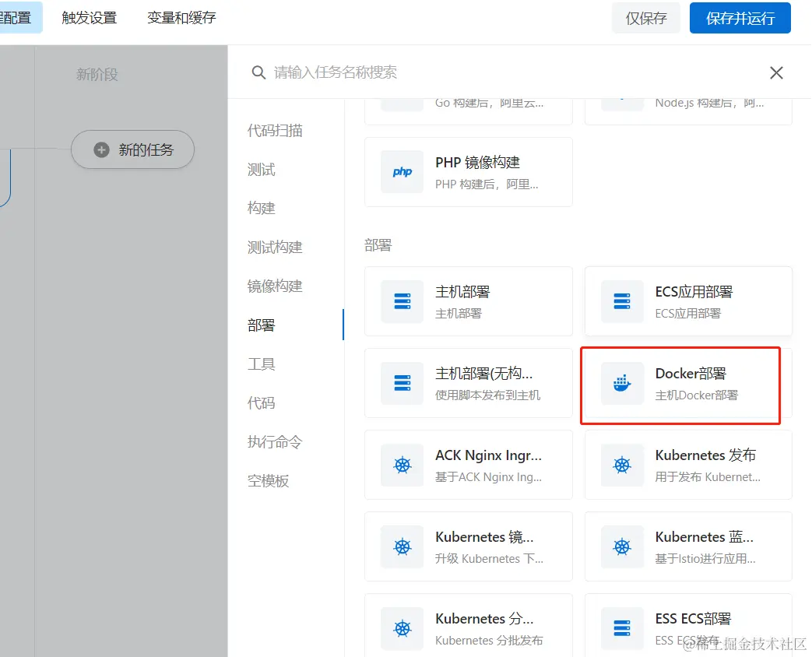Viewport: 812px width, 657px height.
Task: Click the 使用脚本发布到主机 description
Action: pos(488,395)
